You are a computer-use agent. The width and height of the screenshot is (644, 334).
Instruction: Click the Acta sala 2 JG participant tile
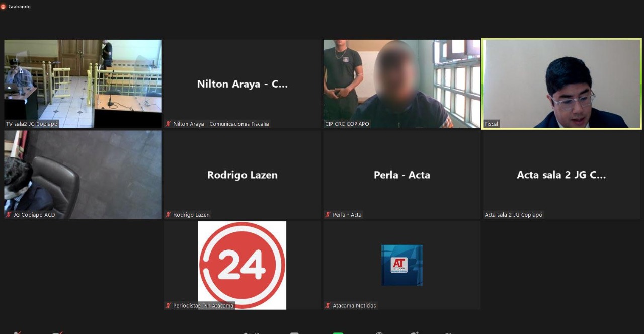[561, 175]
